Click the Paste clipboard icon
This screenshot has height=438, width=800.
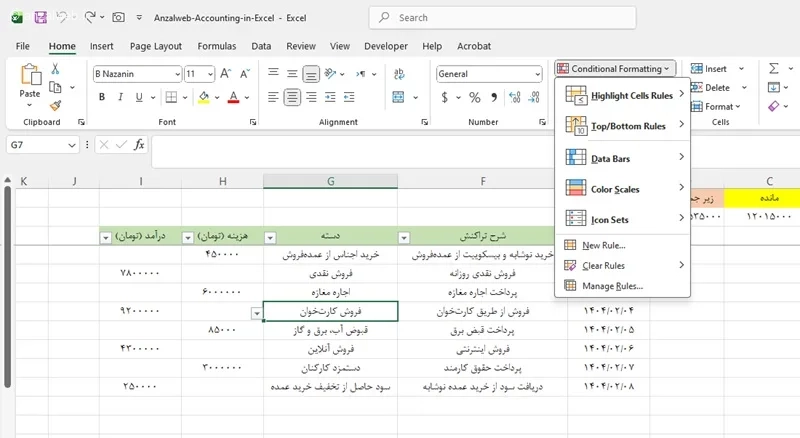[x=30, y=75]
